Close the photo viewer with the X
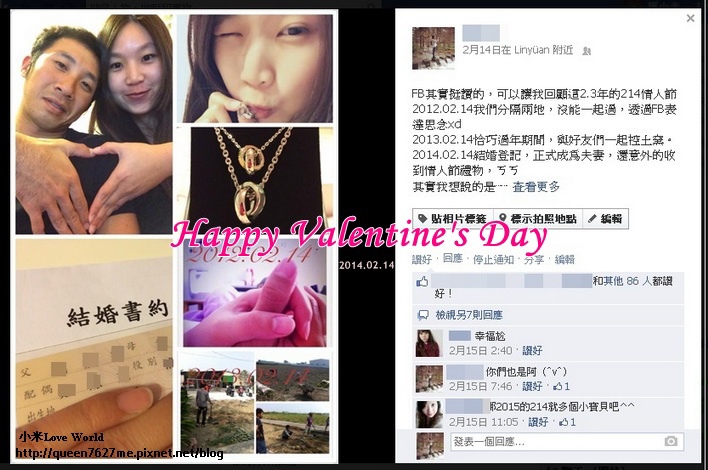This screenshot has width=708, height=470. (690, 19)
